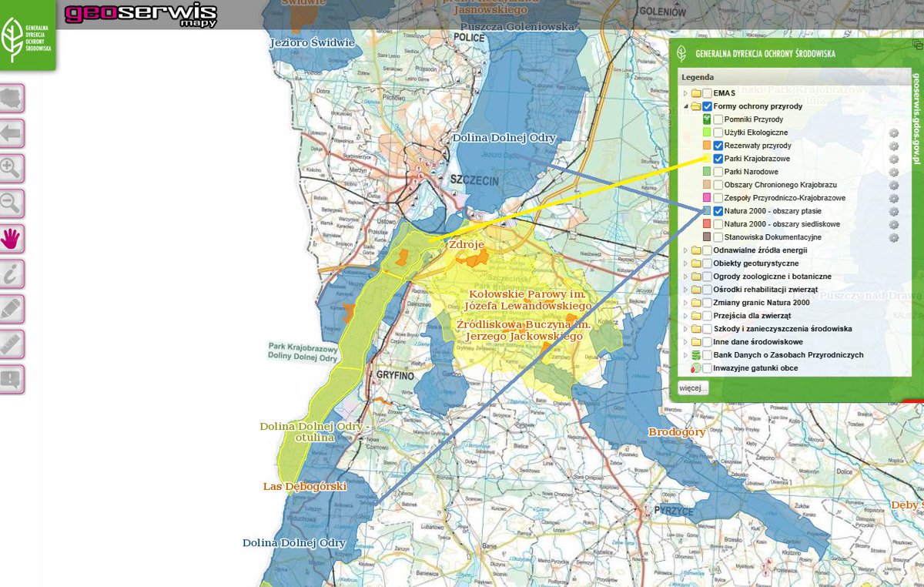Click the geoserwis mapy logo

(141, 15)
